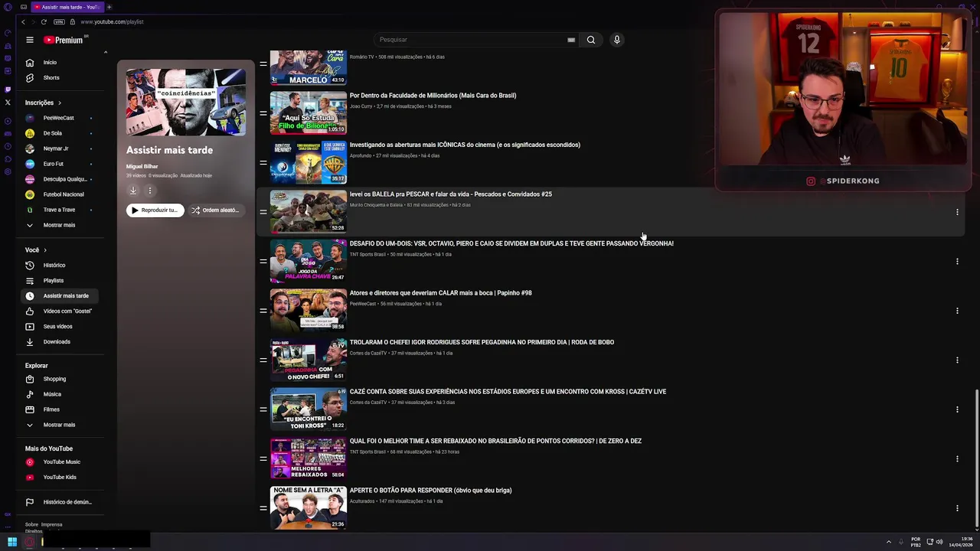Start voice search with the microphone

pos(616,40)
